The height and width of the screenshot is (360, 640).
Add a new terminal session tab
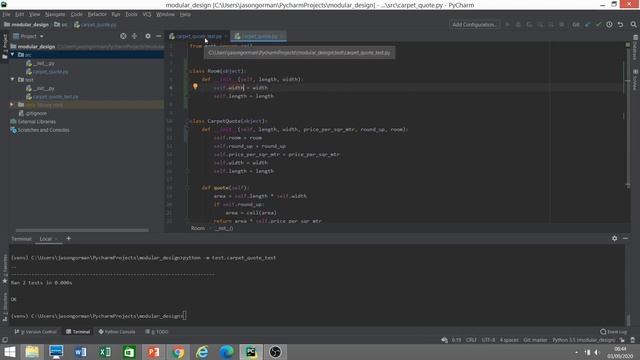pyautogui.click(x=69, y=238)
